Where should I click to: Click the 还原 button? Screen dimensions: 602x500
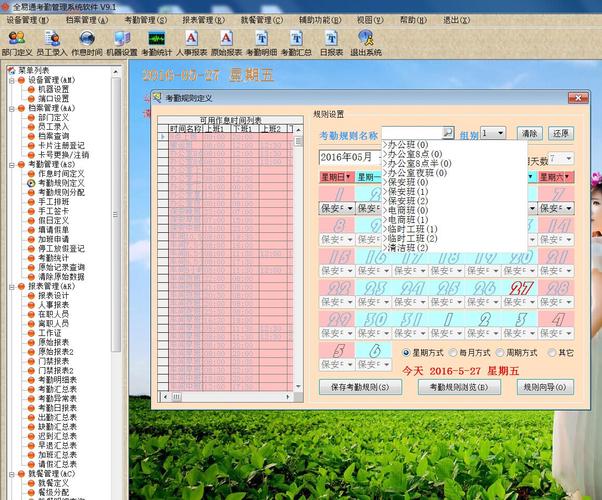(561, 133)
